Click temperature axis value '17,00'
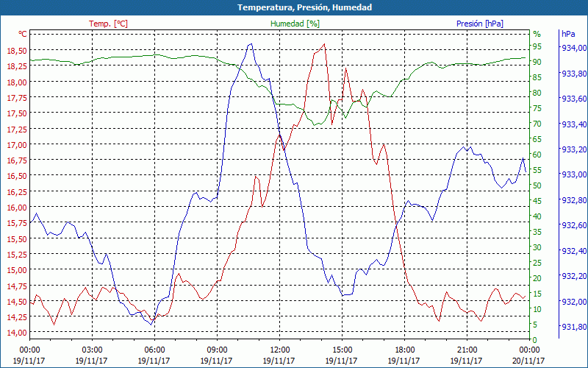Screen dimensions: 588x368 (x=16, y=144)
